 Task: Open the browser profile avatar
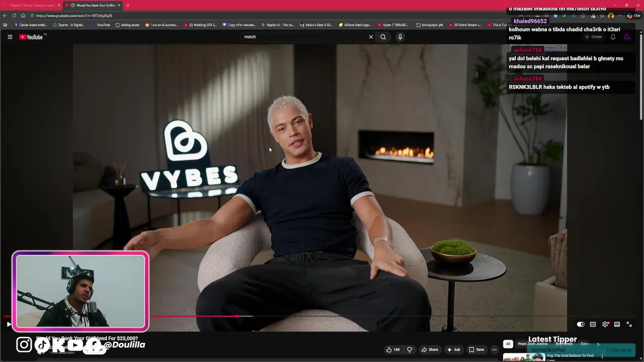coord(611,16)
